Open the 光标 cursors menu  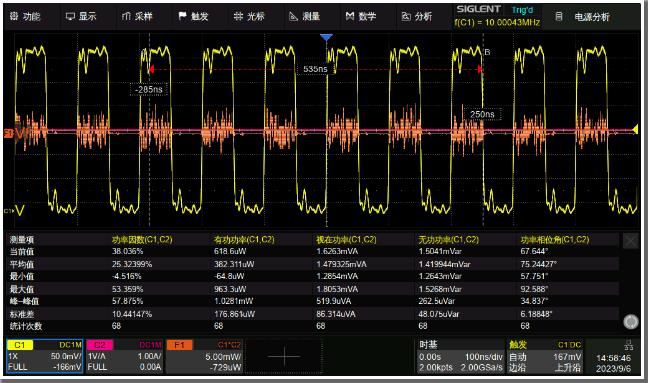(x=249, y=17)
